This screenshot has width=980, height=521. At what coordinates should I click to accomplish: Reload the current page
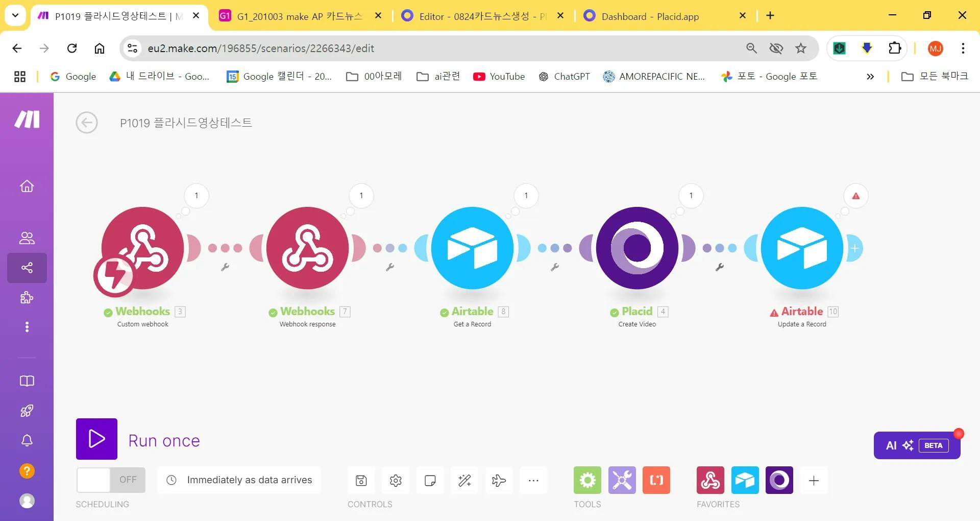point(72,48)
